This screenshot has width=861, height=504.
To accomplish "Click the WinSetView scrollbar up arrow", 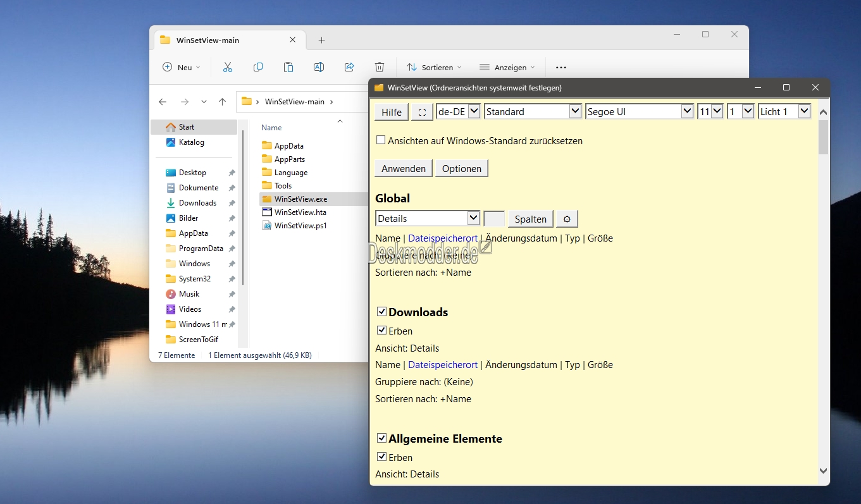I will (x=823, y=113).
